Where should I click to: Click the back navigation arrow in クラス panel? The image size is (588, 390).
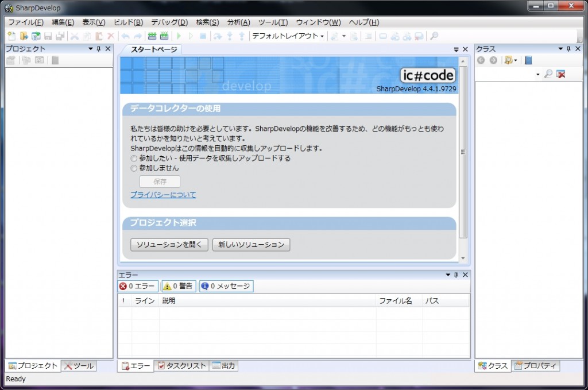[x=482, y=60]
